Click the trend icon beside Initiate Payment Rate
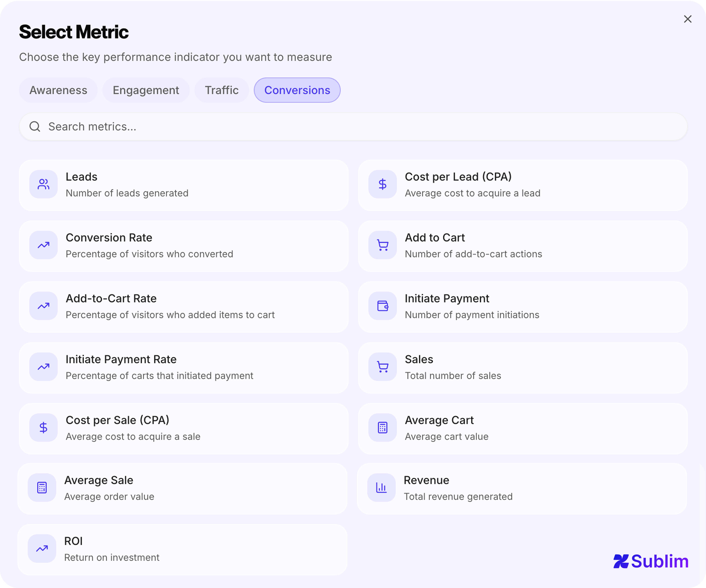 [x=43, y=367]
